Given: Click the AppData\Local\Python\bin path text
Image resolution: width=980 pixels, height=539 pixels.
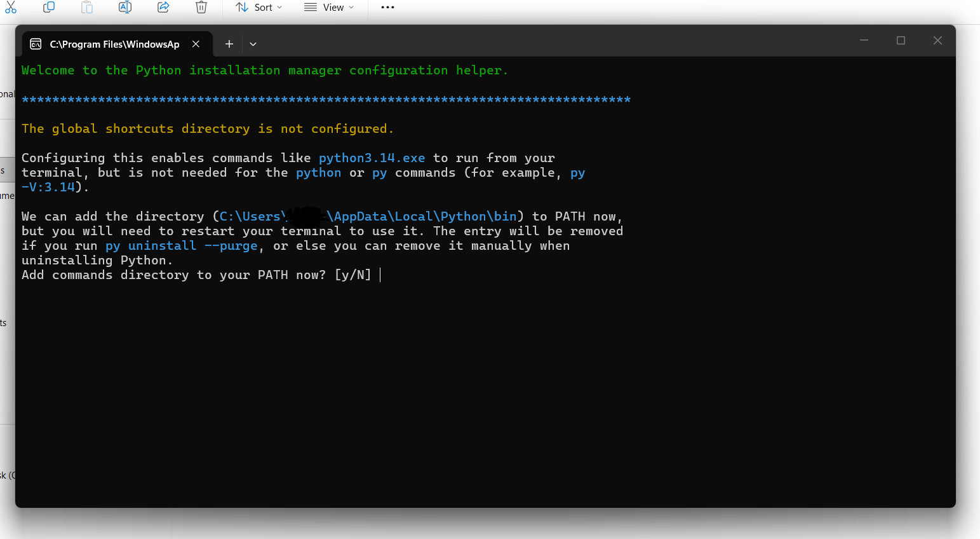Looking at the screenshot, I should coord(426,216).
